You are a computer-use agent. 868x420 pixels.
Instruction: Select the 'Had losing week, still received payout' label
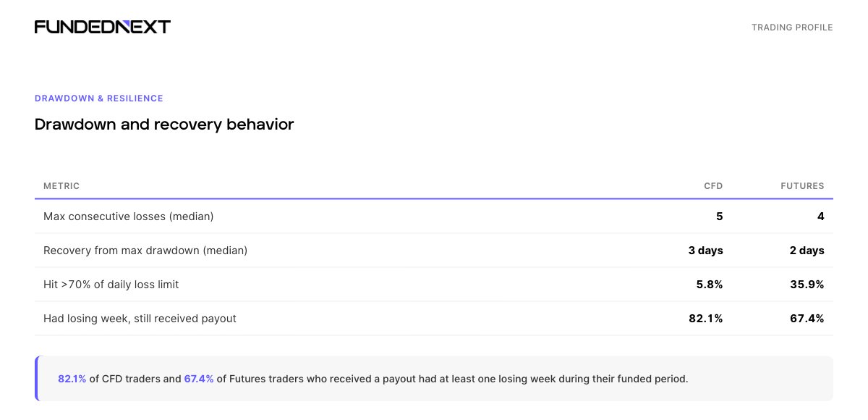pos(140,319)
